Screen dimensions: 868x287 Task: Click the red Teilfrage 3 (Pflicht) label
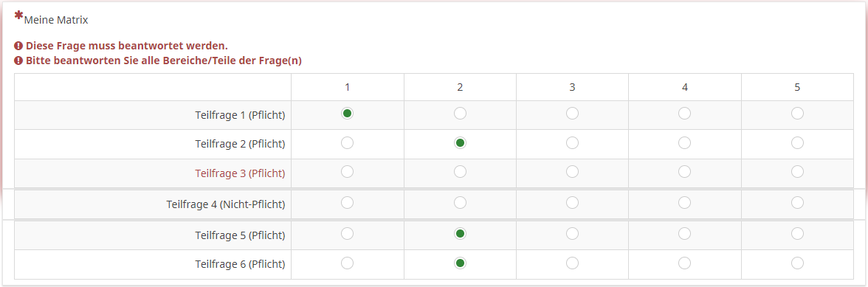pos(240,173)
